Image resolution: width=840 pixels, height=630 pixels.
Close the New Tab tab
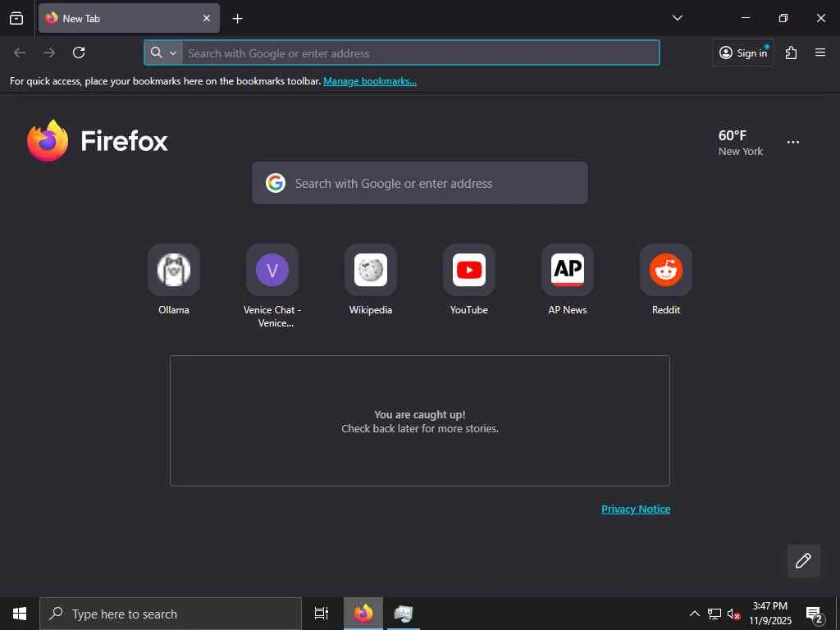207,18
